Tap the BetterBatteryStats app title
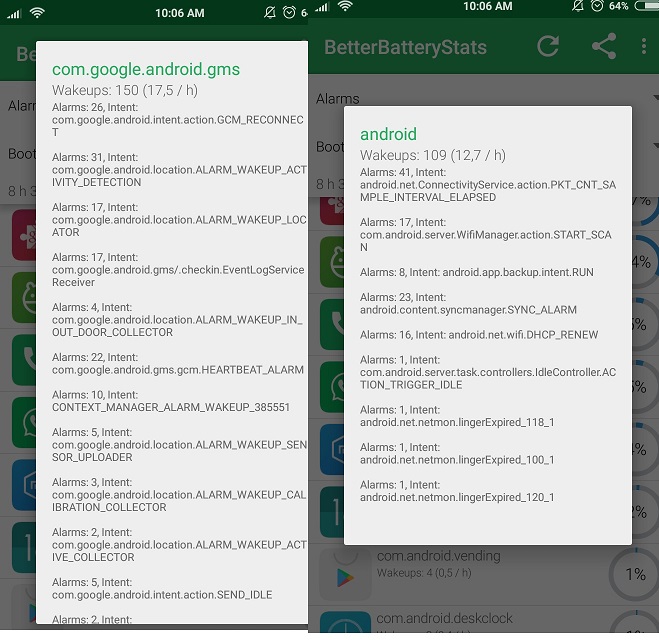Viewport: 659px width, 640px height. (405, 47)
